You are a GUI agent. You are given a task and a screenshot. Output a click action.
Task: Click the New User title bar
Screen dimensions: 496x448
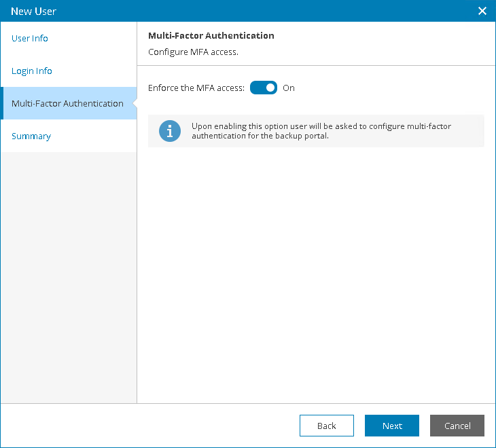[204, 11]
